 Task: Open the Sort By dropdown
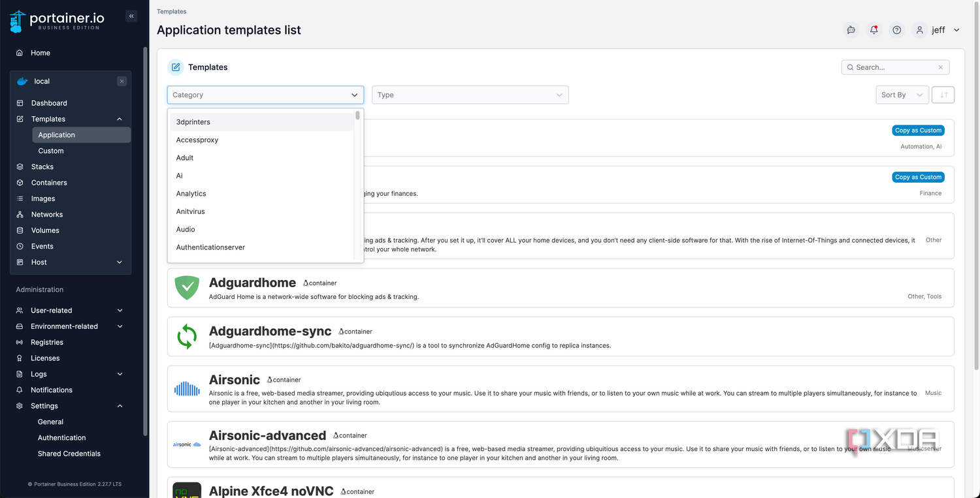click(902, 95)
